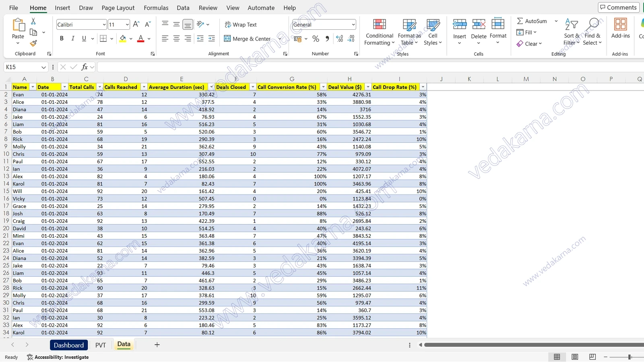
Task: Click the Increase Indent icon
Action: click(211, 39)
